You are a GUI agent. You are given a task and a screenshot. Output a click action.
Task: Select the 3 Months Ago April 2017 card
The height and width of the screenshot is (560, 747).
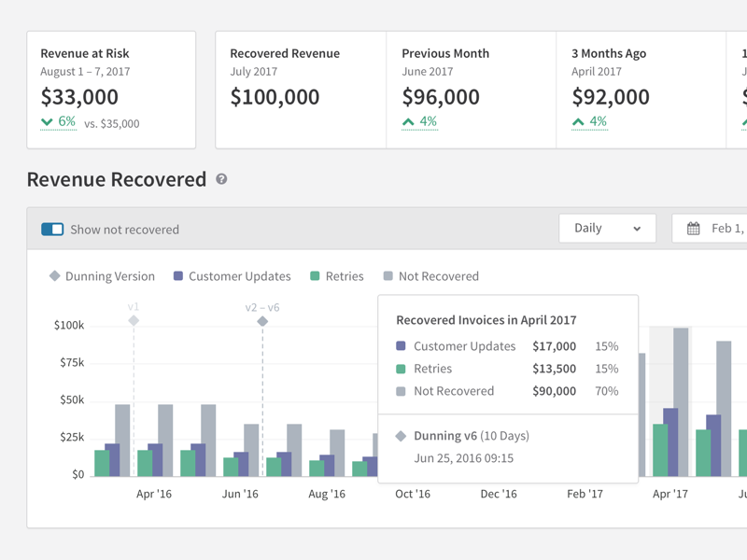pos(641,90)
